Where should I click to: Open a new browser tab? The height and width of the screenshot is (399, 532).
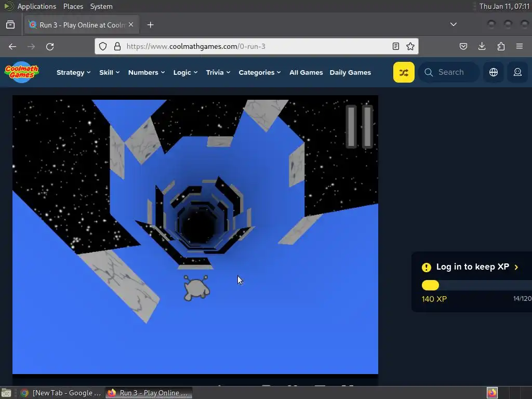150,25
